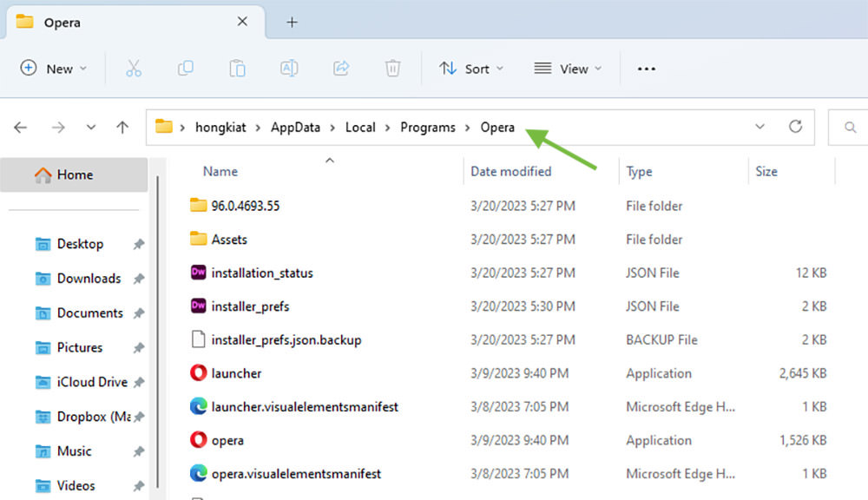Click the Assets folder icon
868x500 pixels.
click(x=198, y=239)
